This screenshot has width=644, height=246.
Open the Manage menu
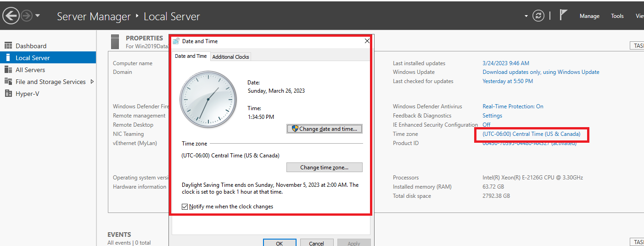tap(589, 16)
